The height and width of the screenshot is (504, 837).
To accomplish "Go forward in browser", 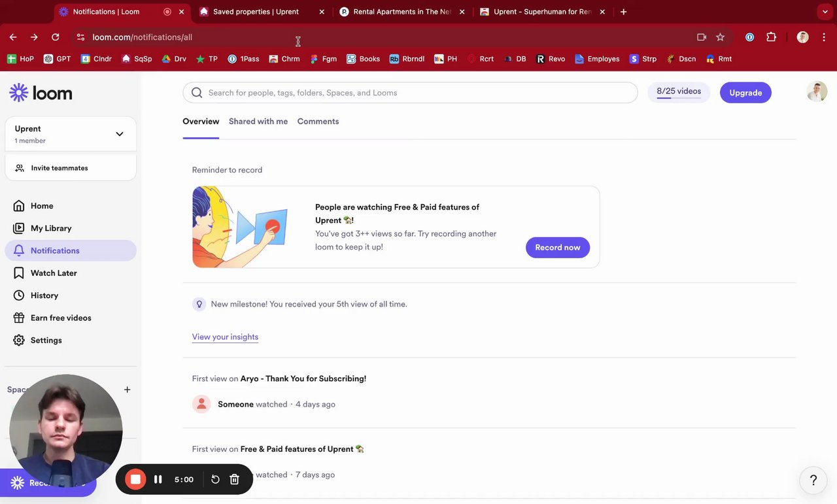I will point(34,37).
